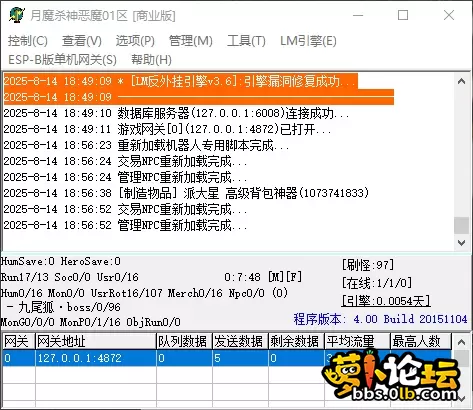
Task: Click the 队列数据 column header
Action: [x=184, y=342]
